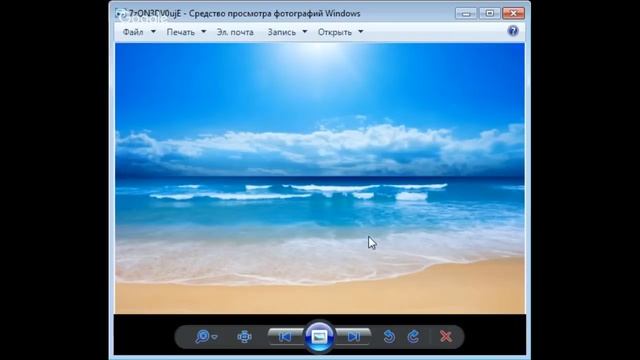
Task: Minimize the photo viewer window
Action: point(466,13)
